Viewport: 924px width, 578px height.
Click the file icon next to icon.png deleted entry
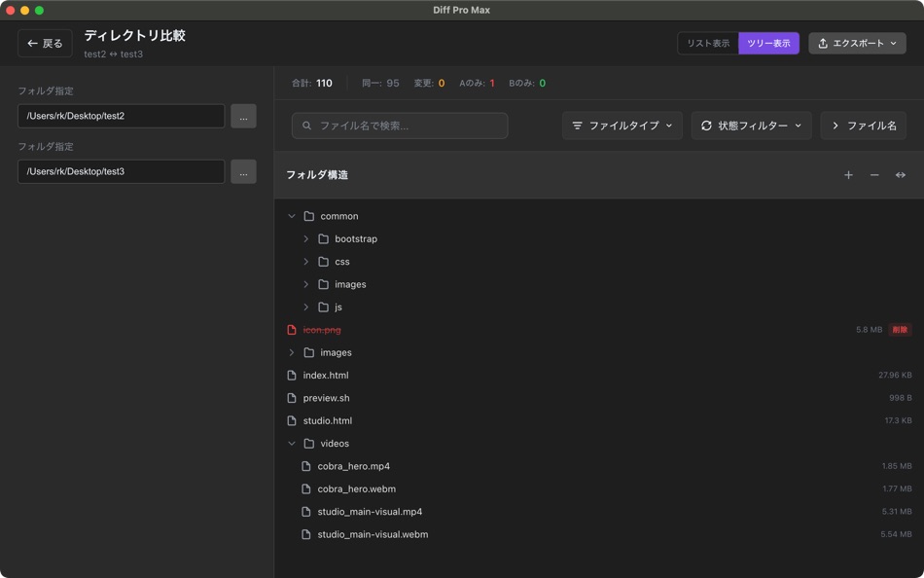point(290,329)
